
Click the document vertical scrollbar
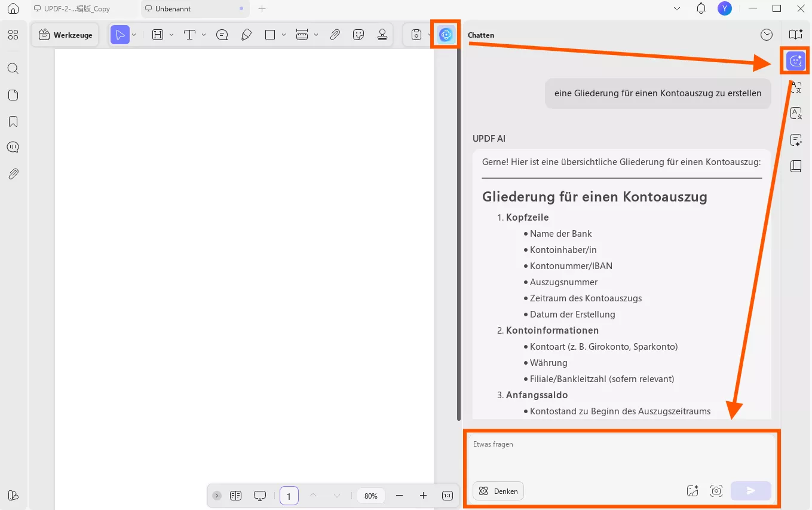459,233
